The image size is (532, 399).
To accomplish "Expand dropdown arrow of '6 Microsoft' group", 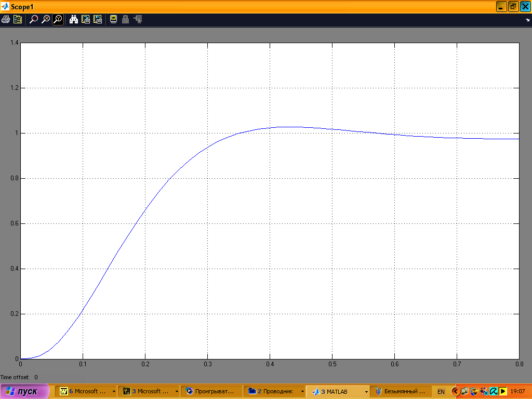I will (114, 392).
